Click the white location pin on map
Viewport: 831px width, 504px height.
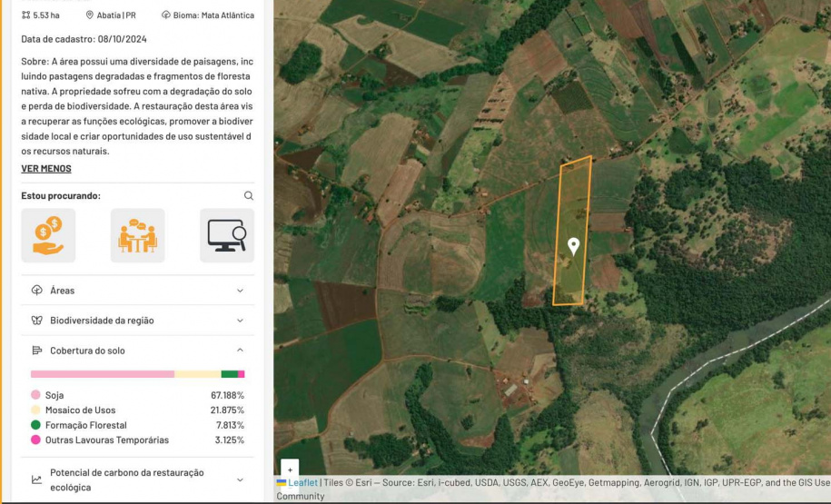[574, 246]
